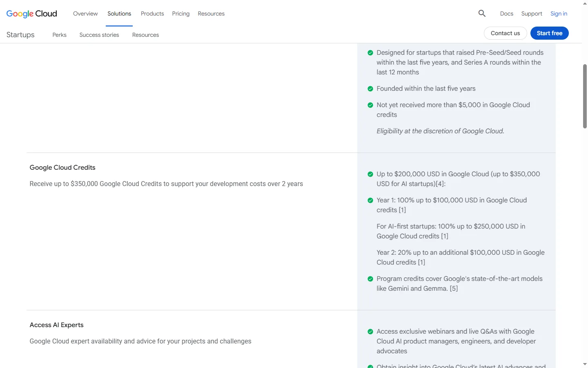The height and width of the screenshot is (368, 588).
Task: Select the 'Access AI Experts' heading
Action: point(56,325)
